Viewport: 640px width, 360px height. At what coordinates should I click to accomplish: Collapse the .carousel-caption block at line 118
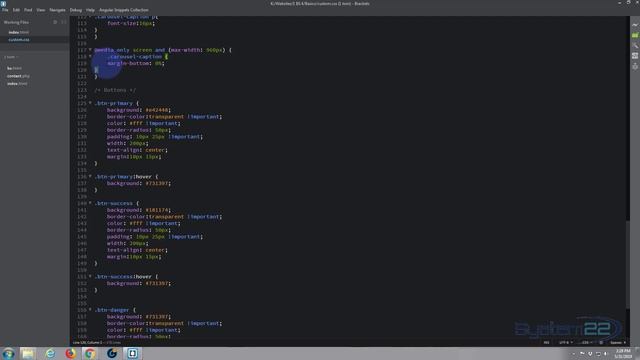90,56
